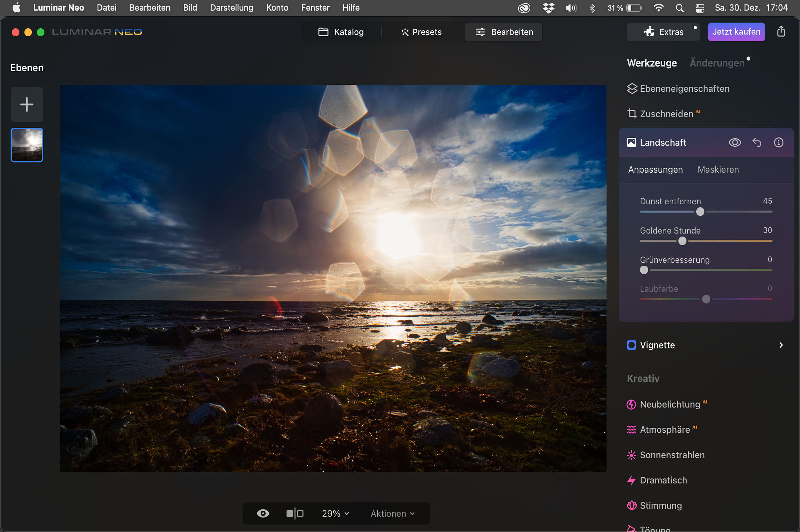Open the 29% zoom dropdown
Viewport: 800px width, 532px height.
(335, 513)
